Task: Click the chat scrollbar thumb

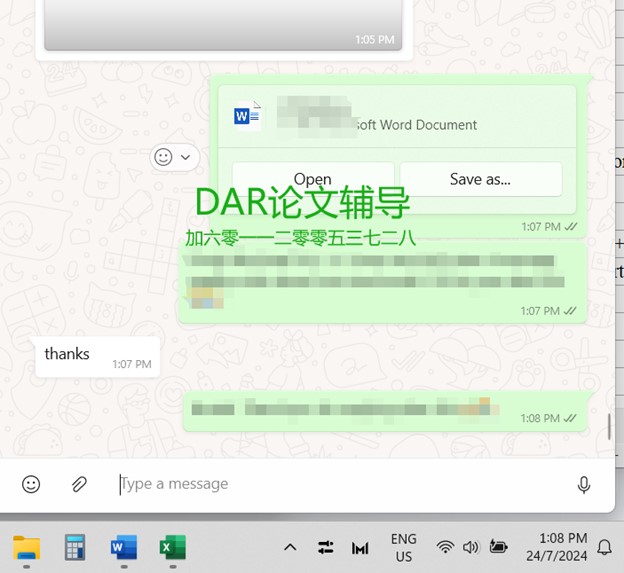Action: pos(609,427)
